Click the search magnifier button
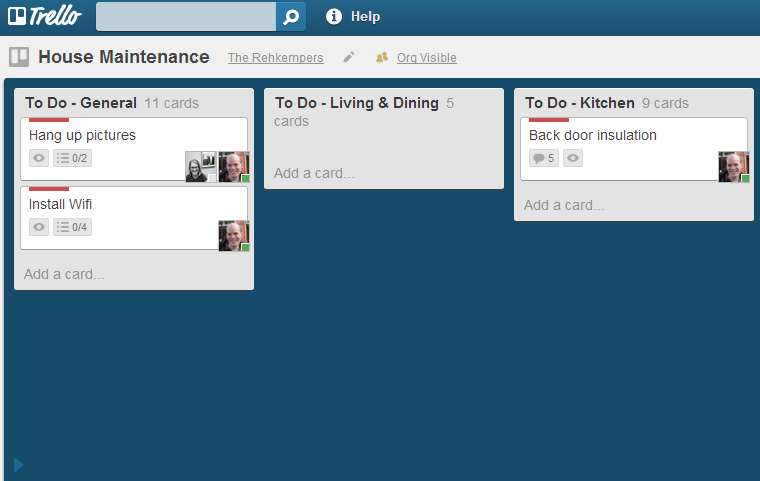The image size is (760, 481). [x=291, y=16]
